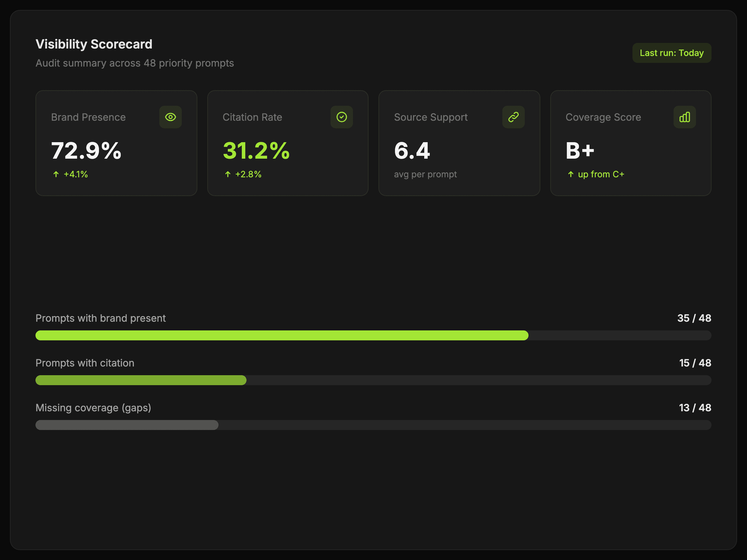The image size is (747, 560).
Task: Click the up arrow beside +2.8%
Action: point(228,174)
